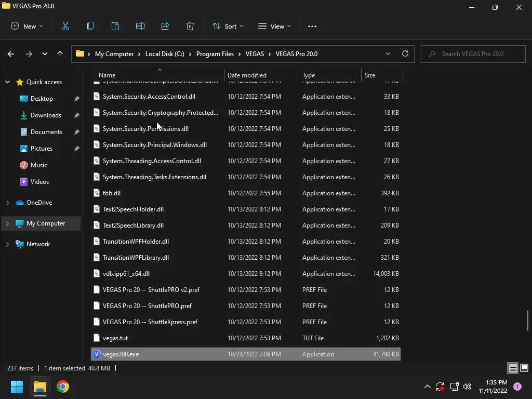Show hidden system tray icons

point(428,387)
